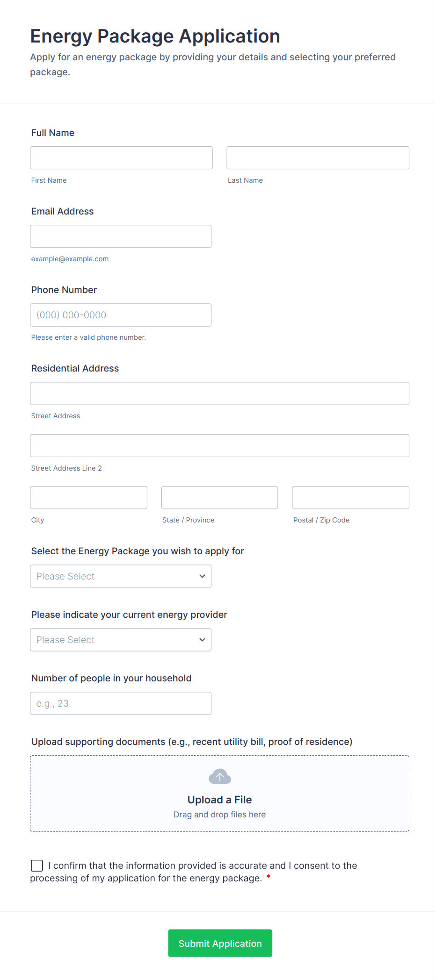Click the Upload a File heading
The height and width of the screenshot is (980, 435).
coord(219,800)
